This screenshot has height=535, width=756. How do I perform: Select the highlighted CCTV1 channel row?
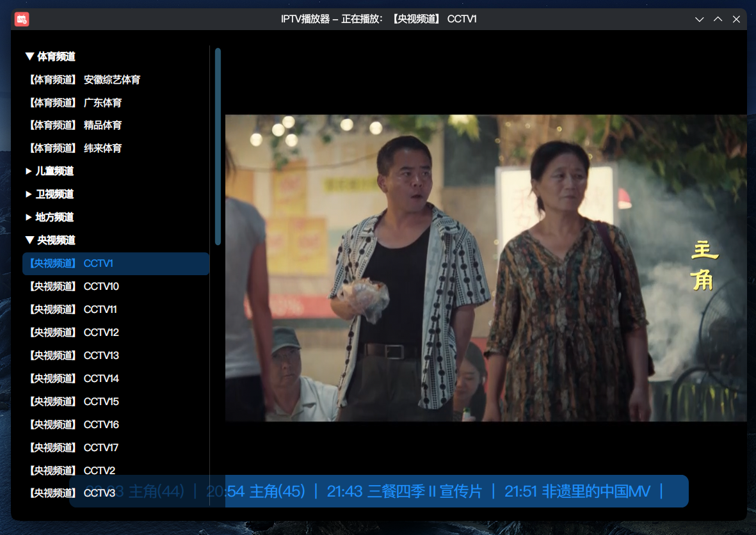click(116, 264)
